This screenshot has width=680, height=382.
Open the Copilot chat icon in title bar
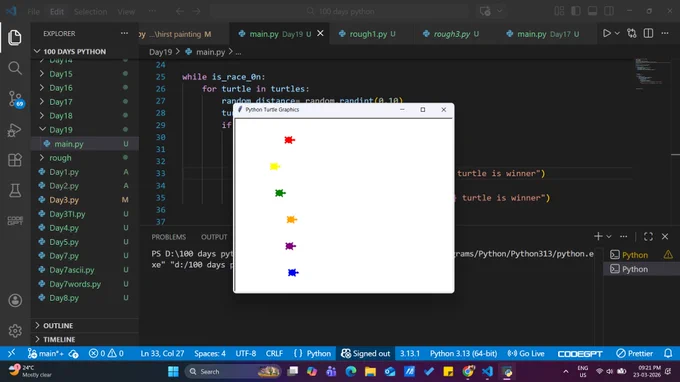[x=485, y=11]
